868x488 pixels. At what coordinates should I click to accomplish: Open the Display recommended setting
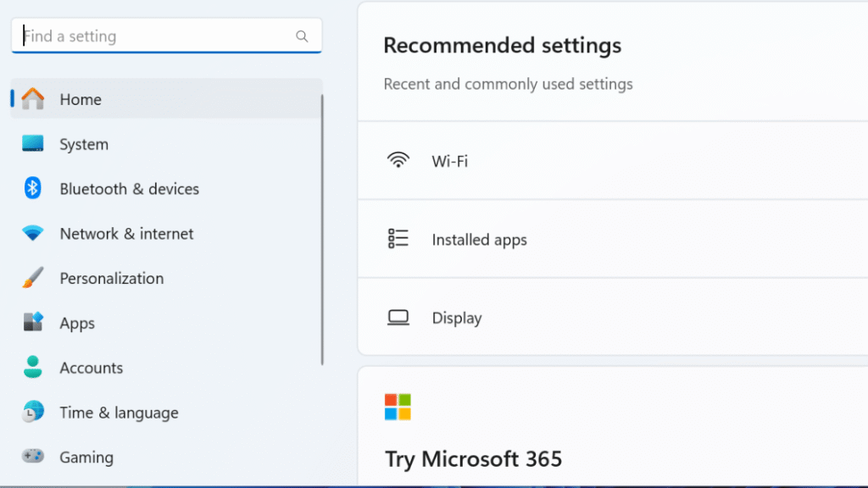coord(613,317)
